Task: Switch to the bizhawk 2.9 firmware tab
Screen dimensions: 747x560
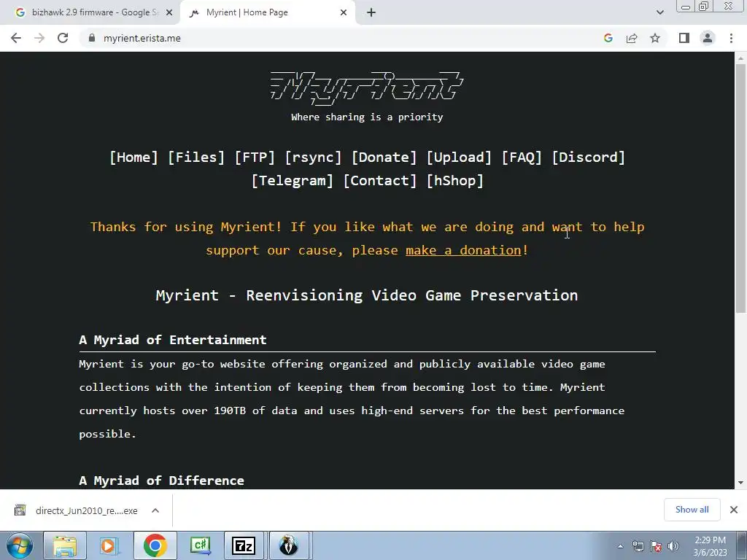Action: (x=90, y=13)
